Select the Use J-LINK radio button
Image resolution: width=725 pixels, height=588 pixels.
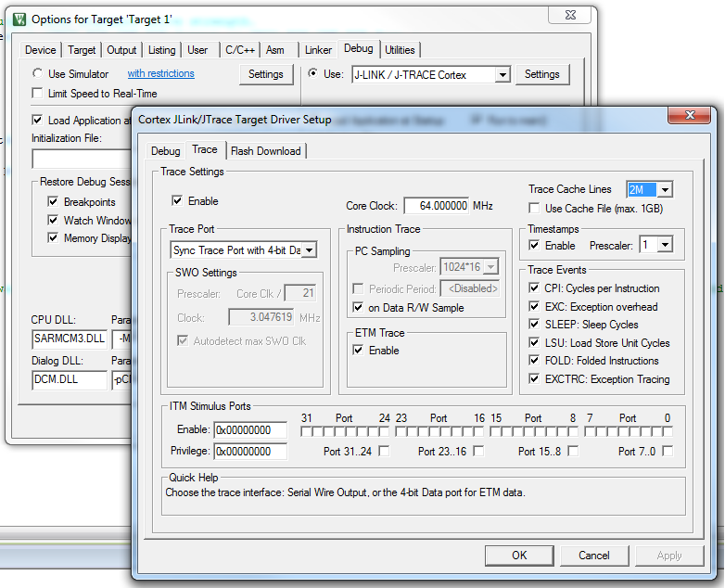tap(313, 73)
